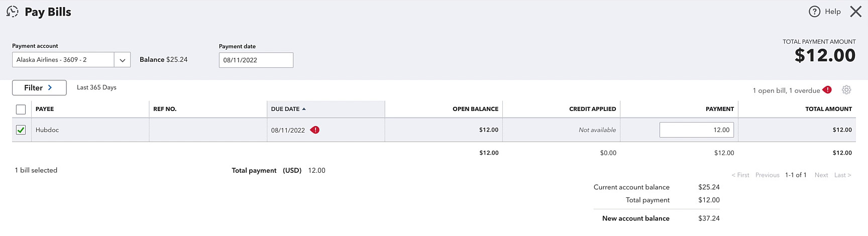Expand the Payment account dropdown arrow
Screen dimensions: 868x236
coord(123,60)
